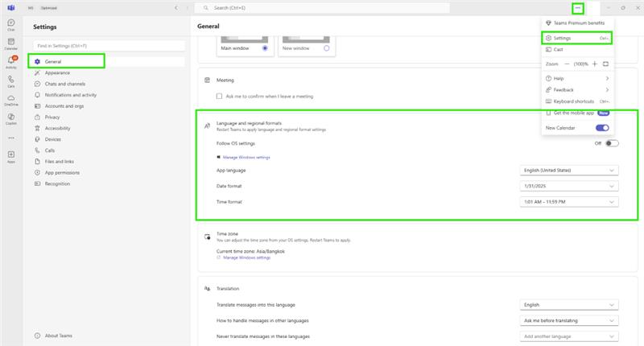Click the back navigation arrow
The width and height of the screenshot is (644, 346).
coord(176,8)
